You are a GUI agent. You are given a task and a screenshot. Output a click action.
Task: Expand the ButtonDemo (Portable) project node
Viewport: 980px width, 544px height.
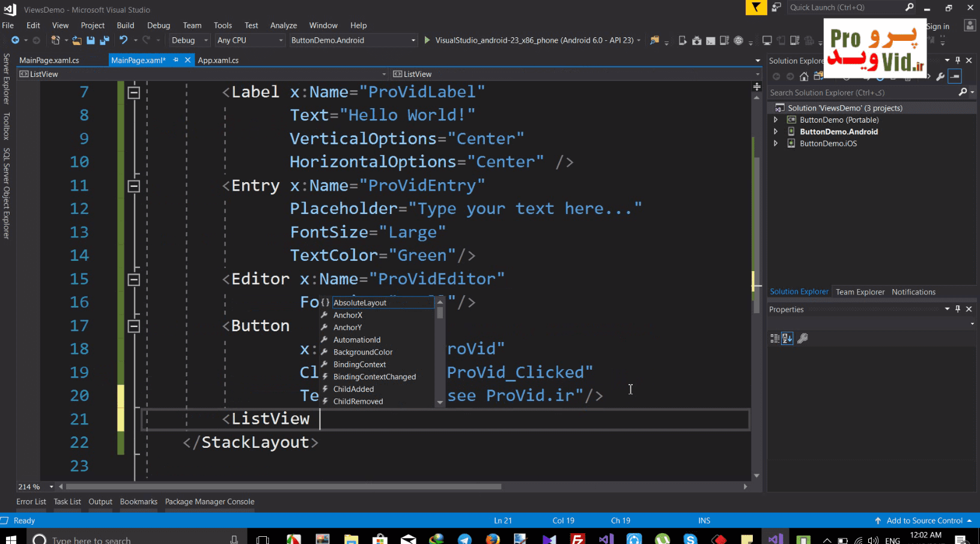(776, 120)
